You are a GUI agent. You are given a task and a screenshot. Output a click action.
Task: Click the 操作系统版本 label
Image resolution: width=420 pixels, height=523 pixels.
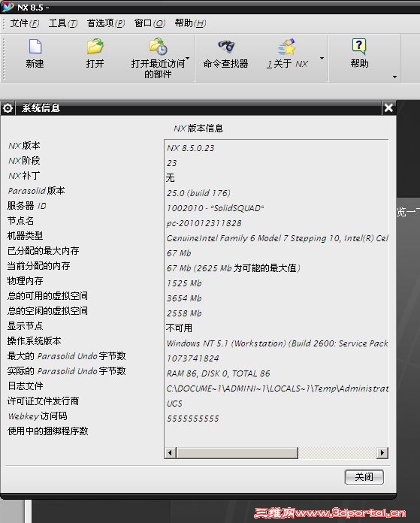(x=35, y=341)
